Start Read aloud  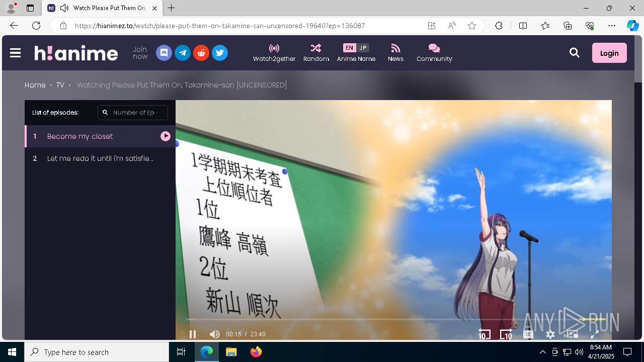(x=452, y=26)
